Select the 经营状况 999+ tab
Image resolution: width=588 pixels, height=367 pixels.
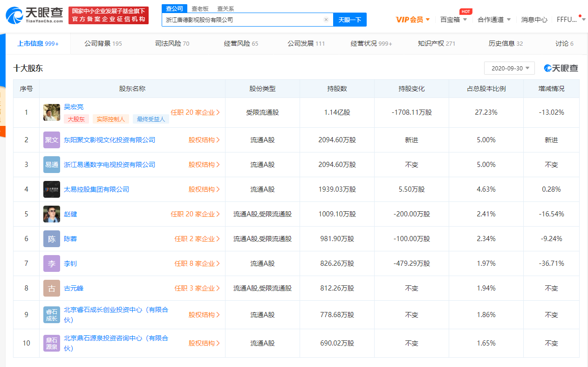(x=371, y=43)
